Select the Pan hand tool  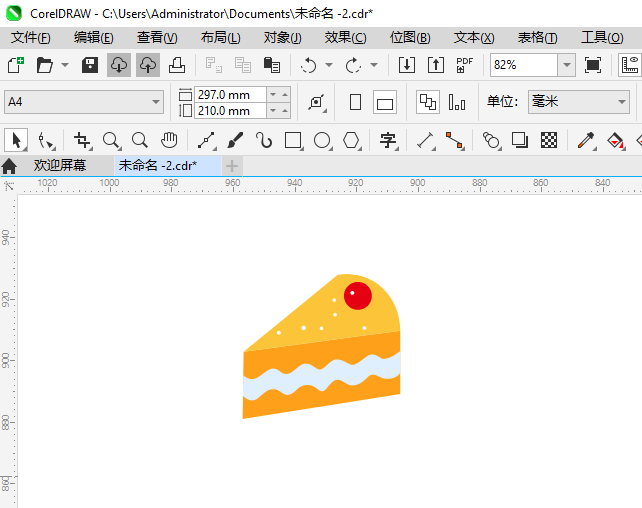[x=169, y=140]
